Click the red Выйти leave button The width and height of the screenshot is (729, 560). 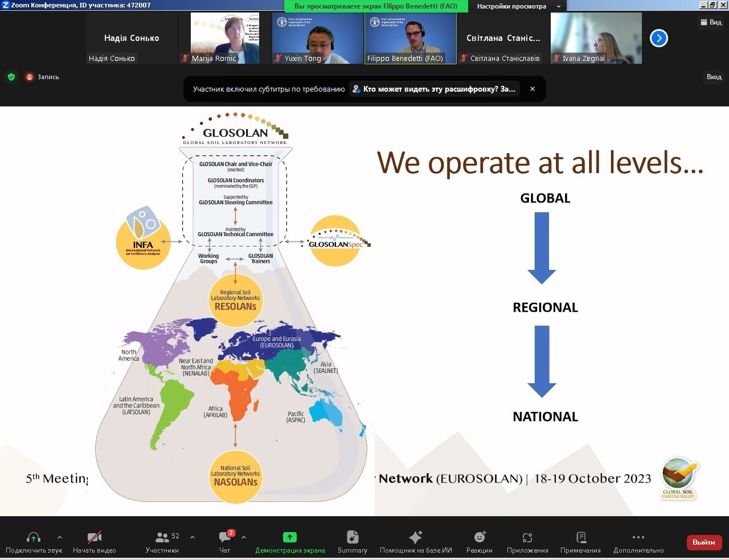click(x=704, y=542)
